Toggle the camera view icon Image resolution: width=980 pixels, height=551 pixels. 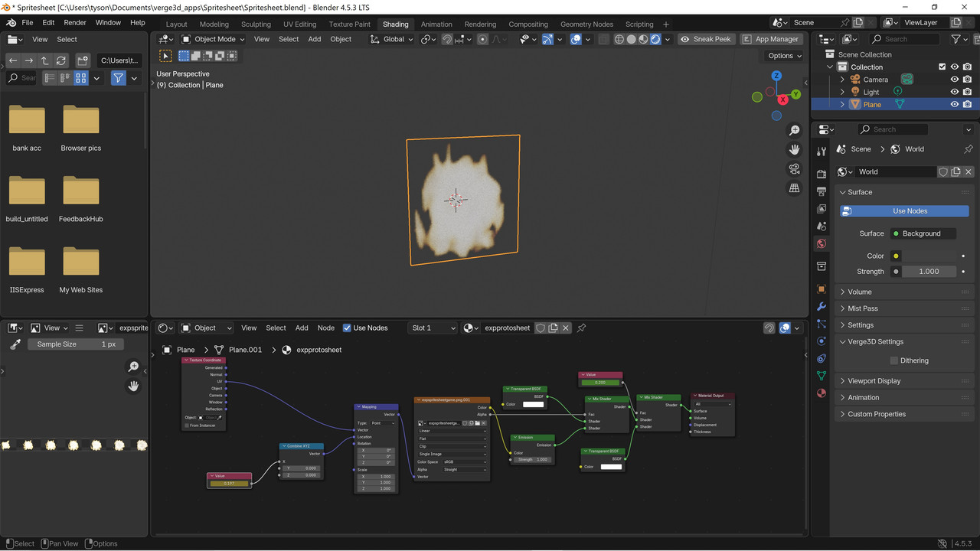tap(795, 169)
